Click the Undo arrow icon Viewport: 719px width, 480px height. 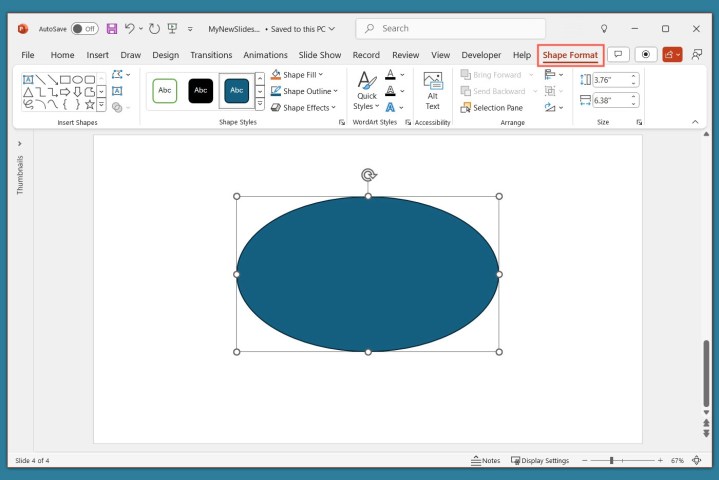click(130, 29)
